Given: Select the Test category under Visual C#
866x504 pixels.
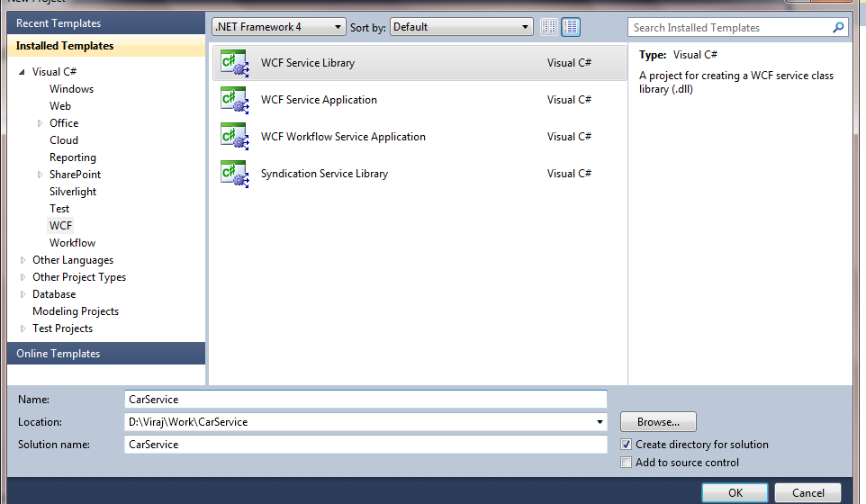Looking at the screenshot, I should 59,209.
